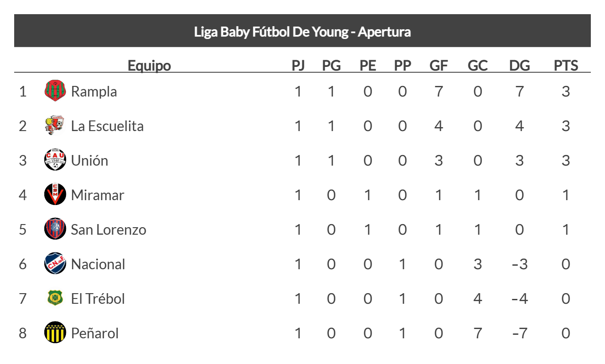The height and width of the screenshot is (364, 605).
Task: Click the table title Liga Baby Fútbol
Action: (302, 32)
